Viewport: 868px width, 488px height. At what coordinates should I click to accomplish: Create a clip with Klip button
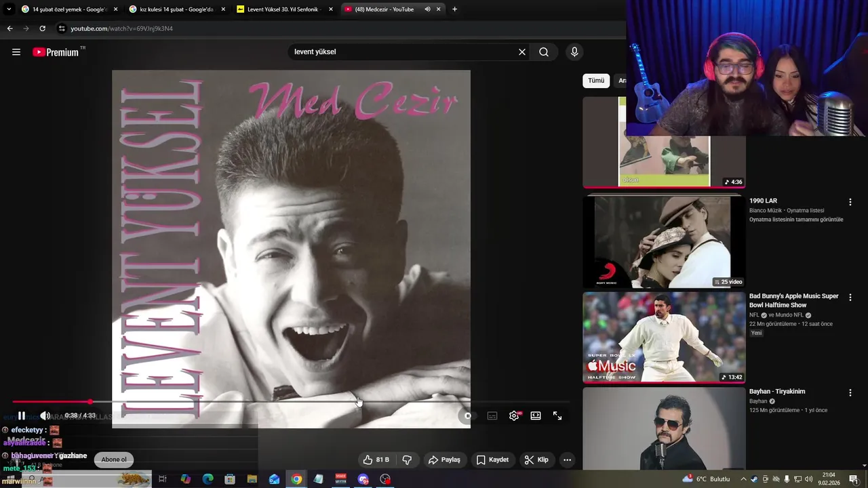click(536, 460)
